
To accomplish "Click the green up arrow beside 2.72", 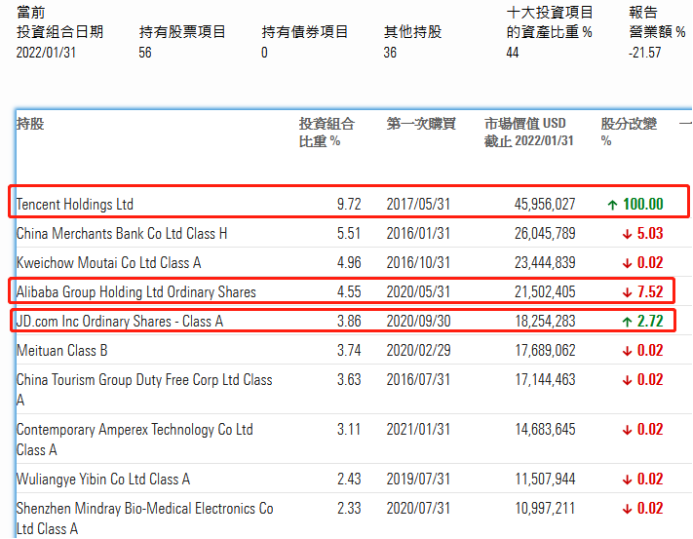I will click(x=612, y=321).
